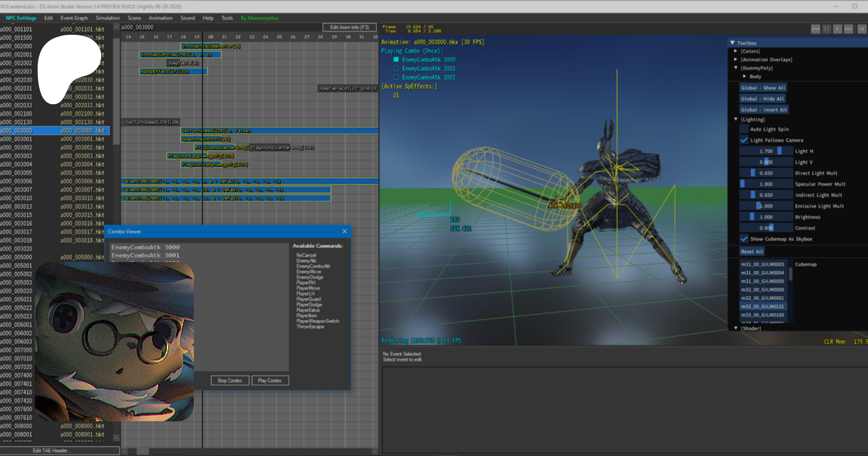Image resolution: width=868 pixels, height=456 pixels.
Task: Click Global - Hide All button
Action: tap(762, 99)
